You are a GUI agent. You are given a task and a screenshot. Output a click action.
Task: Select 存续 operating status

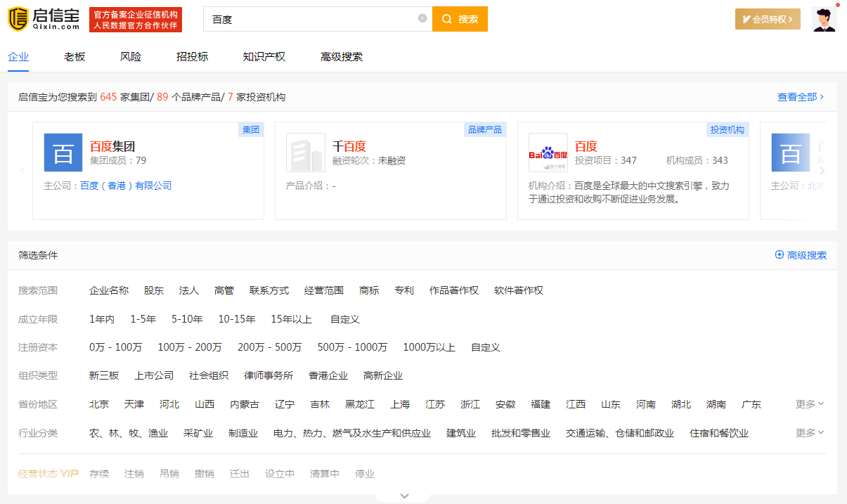(99, 474)
